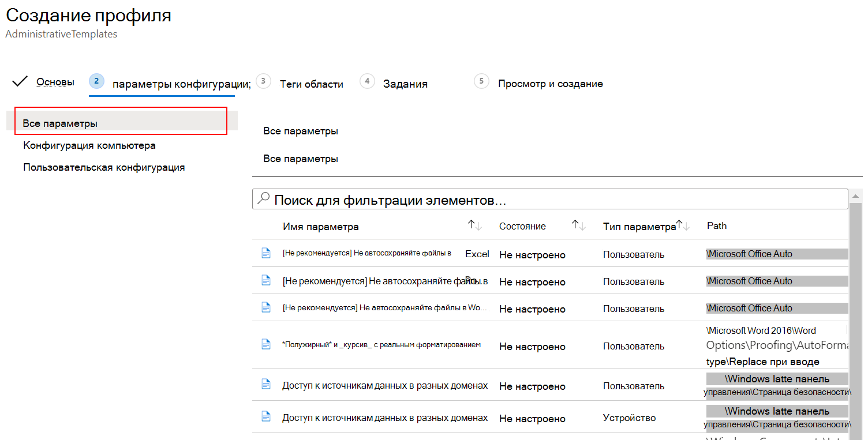
Task: Open the Word autosave setting name
Action: pos(385,308)
